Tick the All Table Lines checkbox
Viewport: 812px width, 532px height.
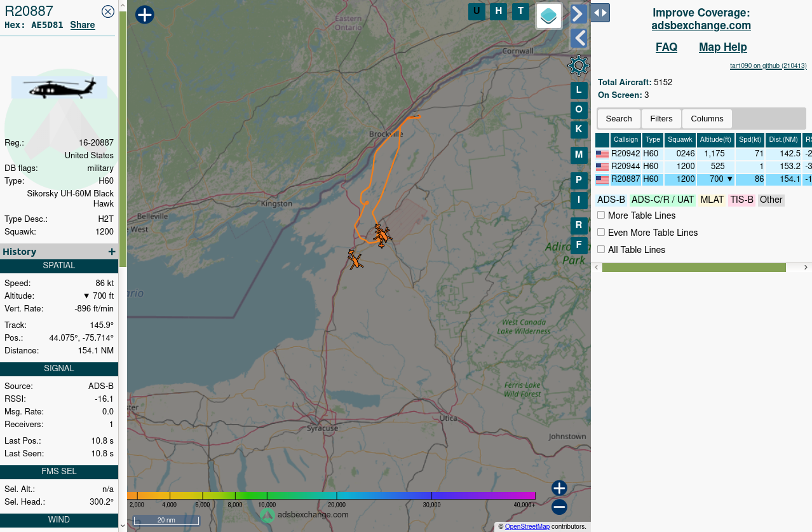[x=601, y=250]
